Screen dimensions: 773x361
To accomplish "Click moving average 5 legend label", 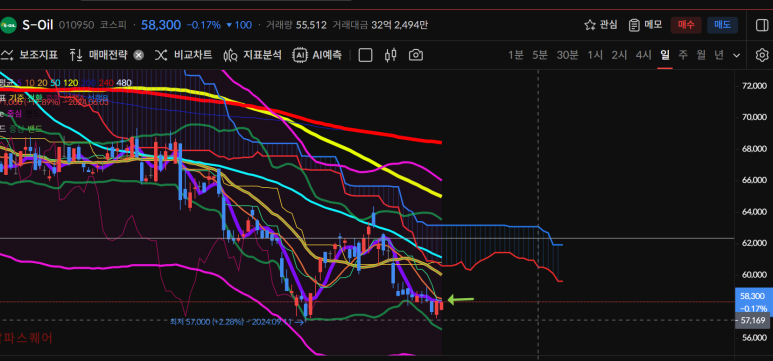I will (19, 83).
